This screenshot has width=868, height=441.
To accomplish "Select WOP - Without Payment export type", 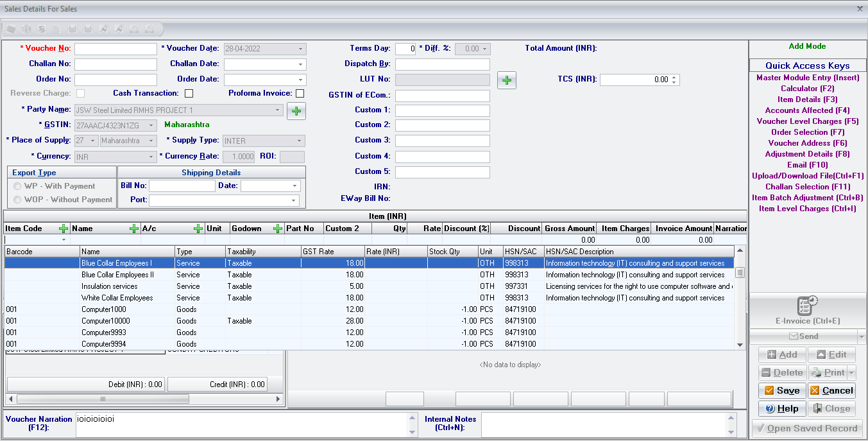I will click(x=19, y=200).
